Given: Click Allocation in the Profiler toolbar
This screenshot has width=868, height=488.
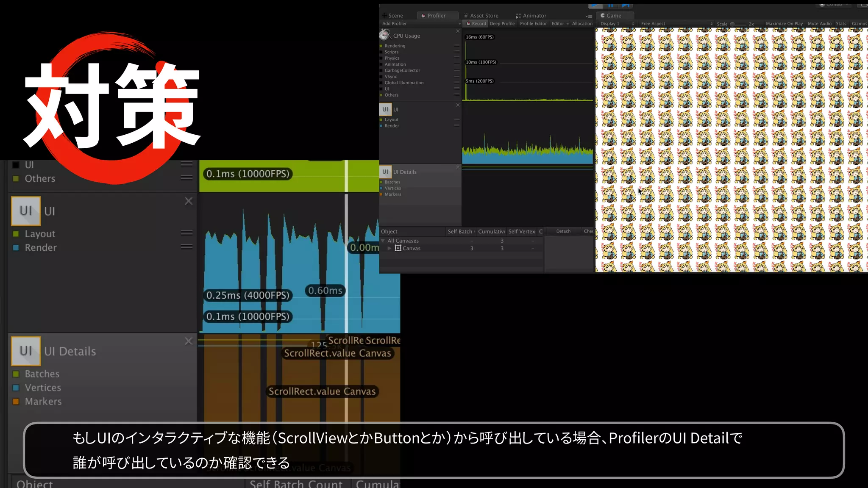Looking at the screenshot, I should point(582,24).
